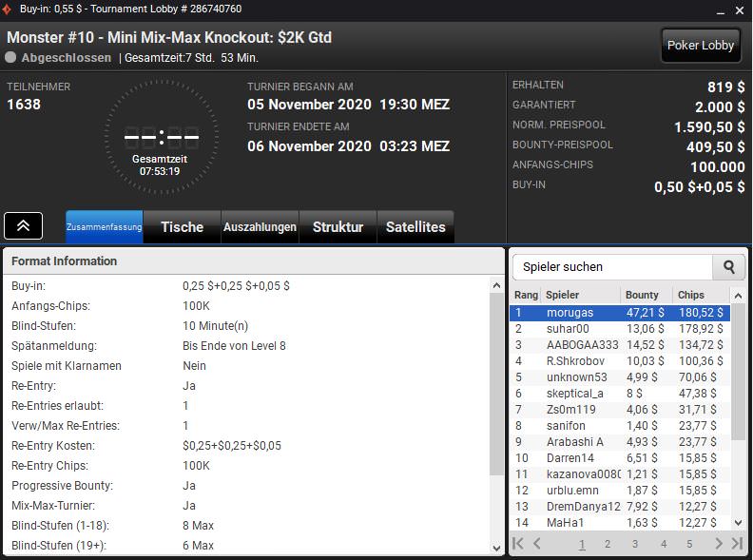Select the Zusammenfassung tab
Image resolution: width=753 pixels, height=560 pixels.
(104, 227)
